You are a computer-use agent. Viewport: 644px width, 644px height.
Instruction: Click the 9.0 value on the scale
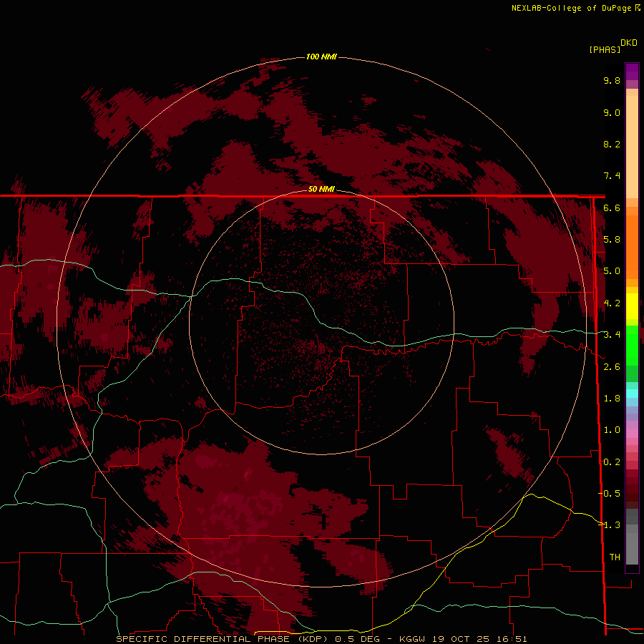(612, 112)
